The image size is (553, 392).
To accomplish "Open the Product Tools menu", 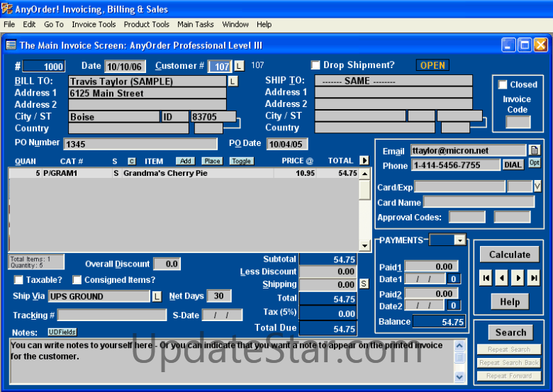I will (146, 24).
